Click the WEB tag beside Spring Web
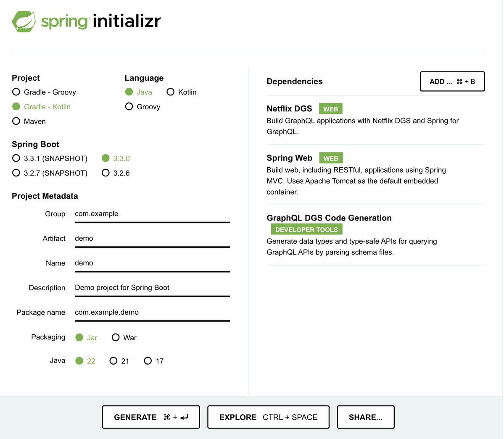Viewport: 504px width, 439px height. click(x=331, y=158)
